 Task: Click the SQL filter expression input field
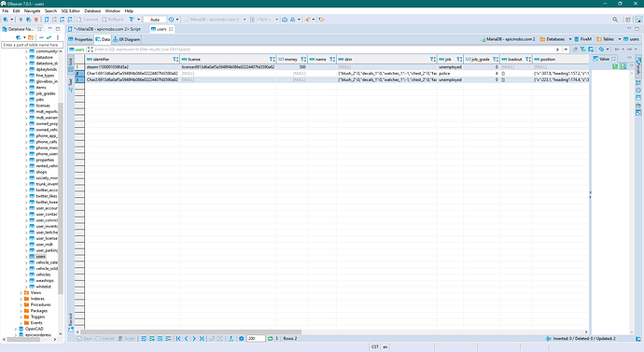[325, 49]
